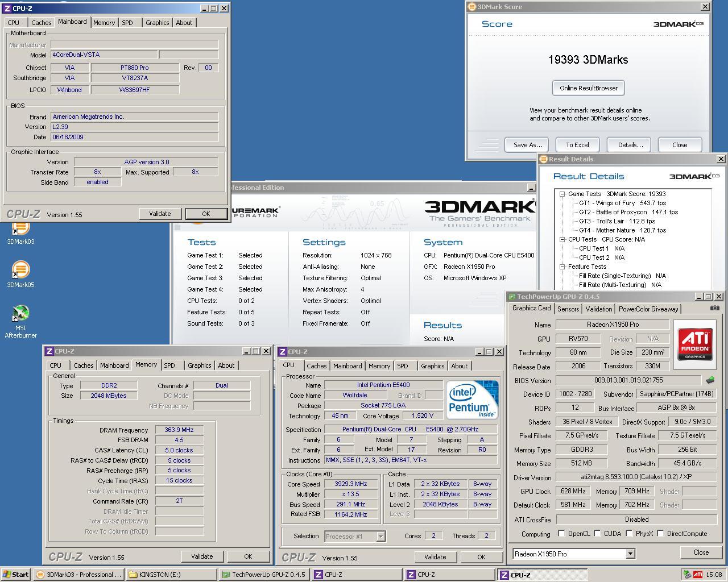This screenshot has height=582, width=728.
Task: Click DRAM Frequency 363.9 MHz value
Action: point(179,430)
